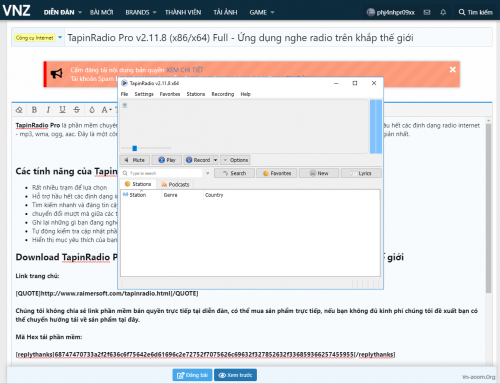Click the small icon in display panel
This screenshot has height=384, width=500.
(x=125, y=105)
